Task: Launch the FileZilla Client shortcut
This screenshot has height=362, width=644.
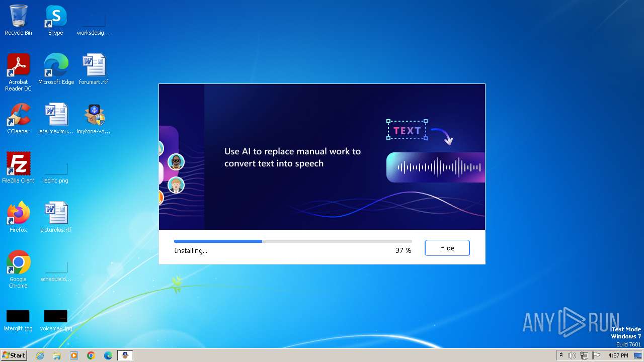Action: pos(18,168)
